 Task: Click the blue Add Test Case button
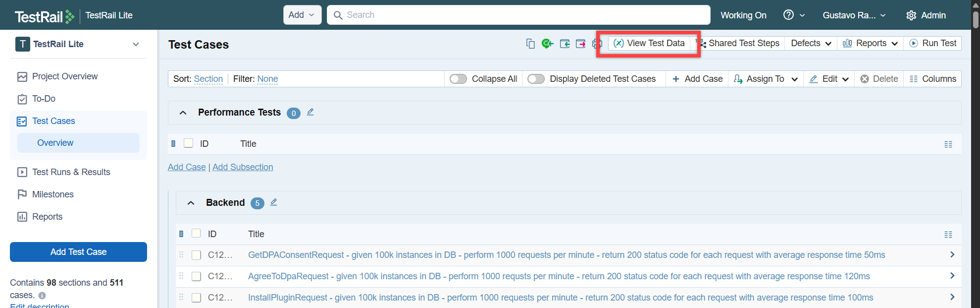pos(78,252)
